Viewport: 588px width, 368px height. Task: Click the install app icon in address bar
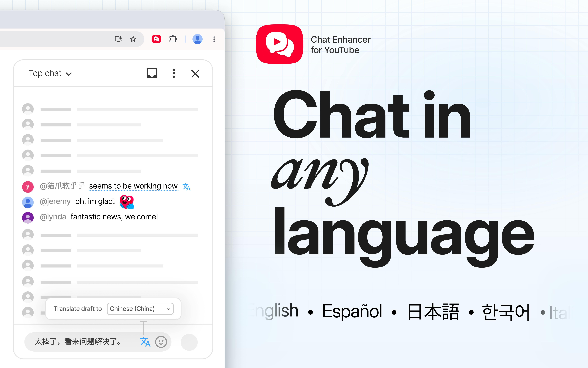coord(118,39)
